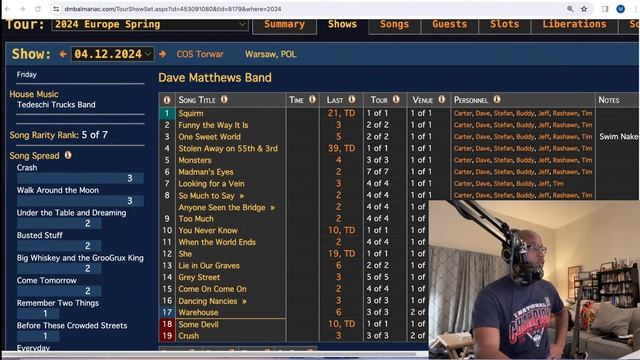Click 21, TD in Squirm's Last column
The image size is (640, 360).
tap(341, 113)
